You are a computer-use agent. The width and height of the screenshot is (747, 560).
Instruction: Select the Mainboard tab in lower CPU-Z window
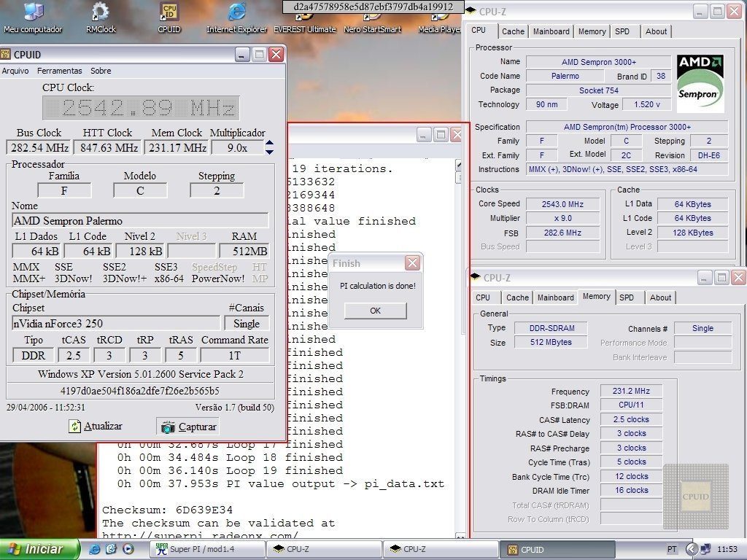coord(555,297)
